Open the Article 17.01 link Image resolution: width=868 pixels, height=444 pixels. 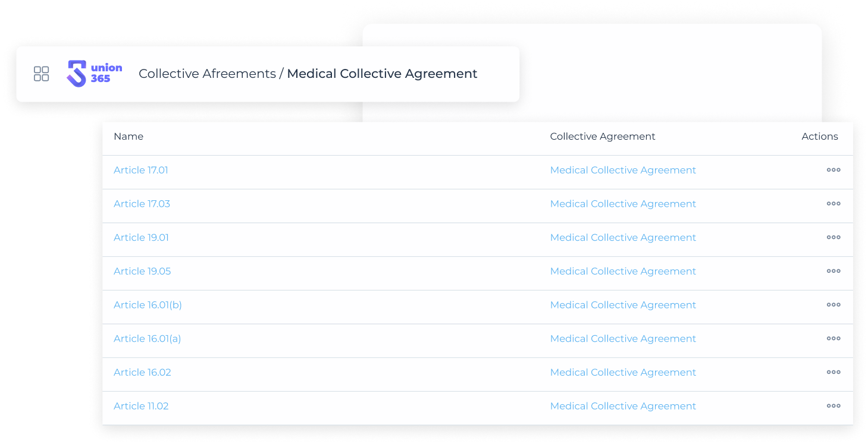141,170
